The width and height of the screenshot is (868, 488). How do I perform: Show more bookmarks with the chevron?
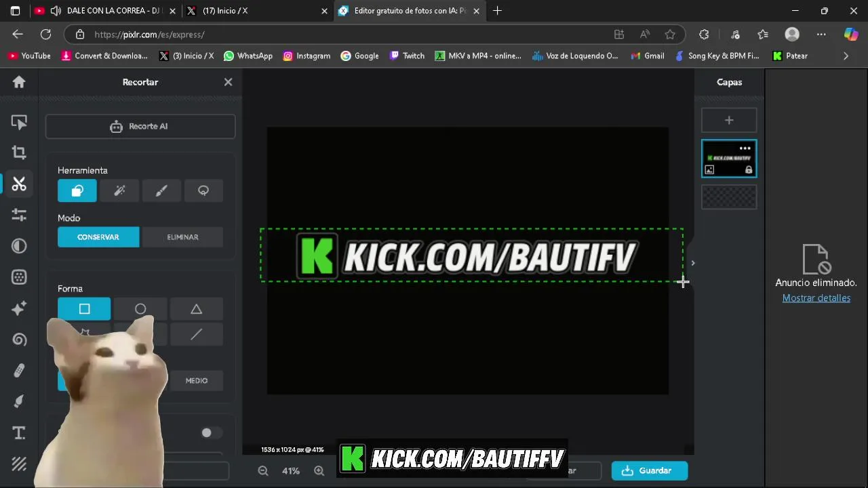pos(846,56)
